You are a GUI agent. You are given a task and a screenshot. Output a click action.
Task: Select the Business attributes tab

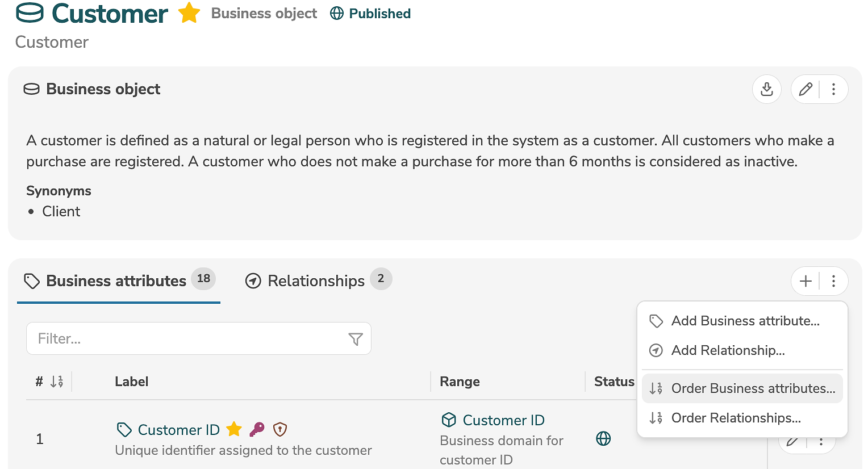point(116,280)
